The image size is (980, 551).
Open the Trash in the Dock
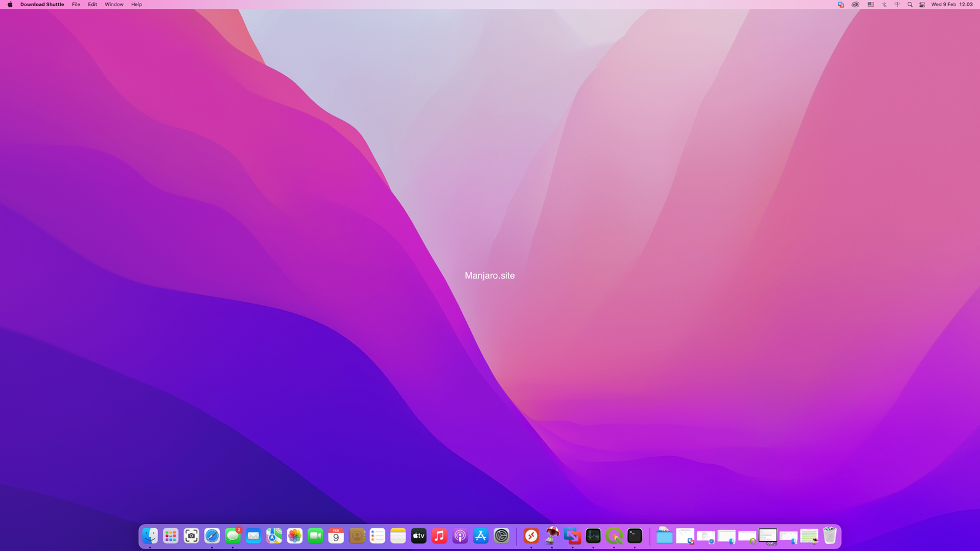tap(830, 536)
